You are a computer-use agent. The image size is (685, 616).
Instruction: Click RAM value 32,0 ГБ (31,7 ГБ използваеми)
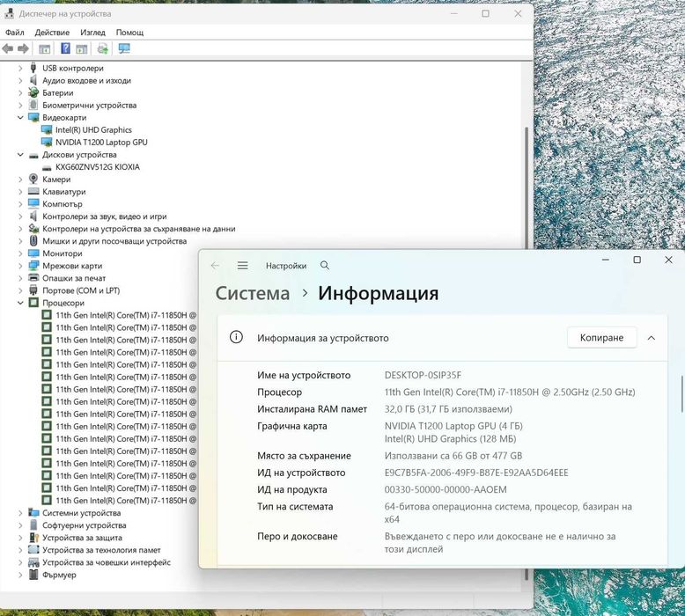(x=448, y=409)
